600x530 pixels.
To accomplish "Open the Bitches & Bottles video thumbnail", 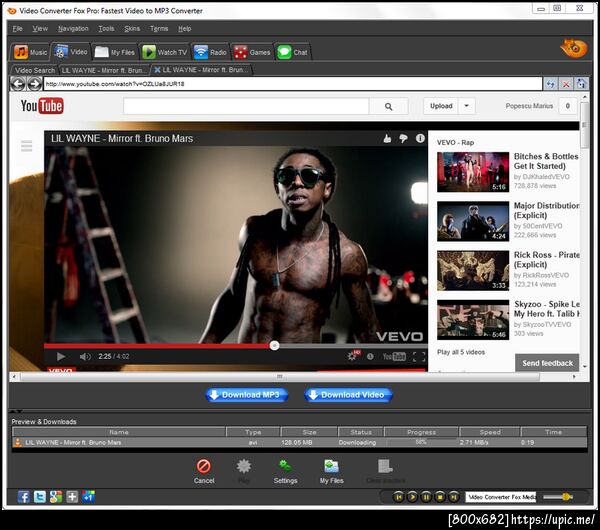I will click(x=473, y=172).
